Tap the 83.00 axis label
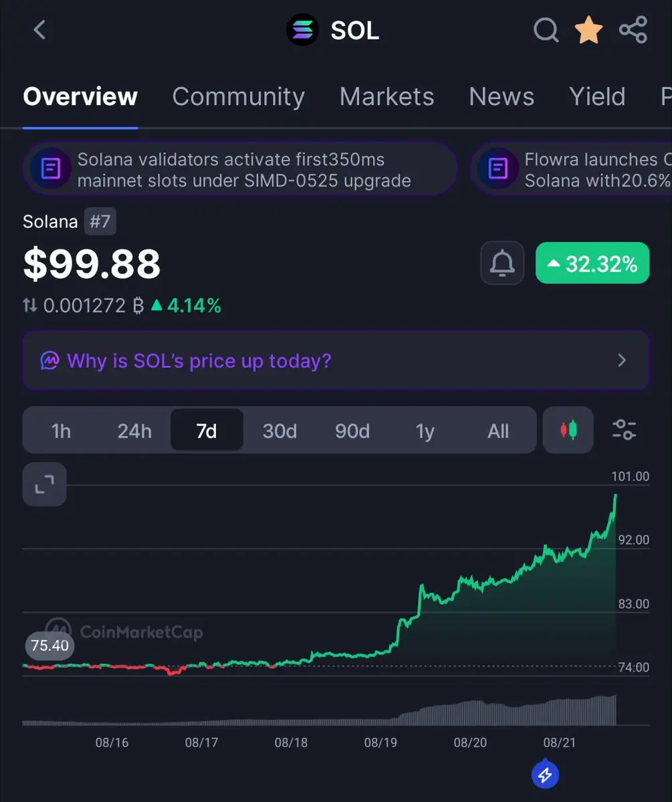 (x=634, y=604)
